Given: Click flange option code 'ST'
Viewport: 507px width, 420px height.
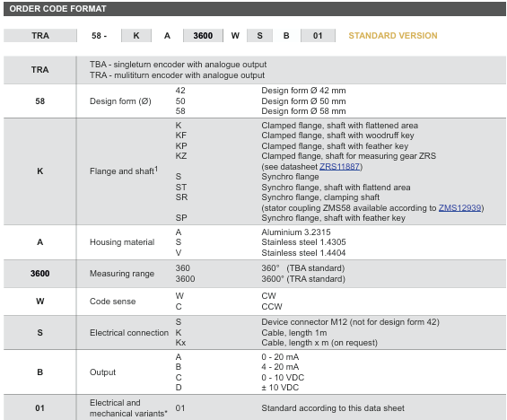Looking at the screenshot, I should point(181,188).
